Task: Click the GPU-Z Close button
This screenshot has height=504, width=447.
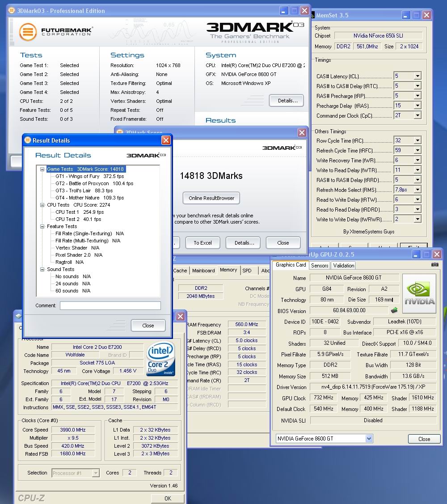Action: coord(424,439)
